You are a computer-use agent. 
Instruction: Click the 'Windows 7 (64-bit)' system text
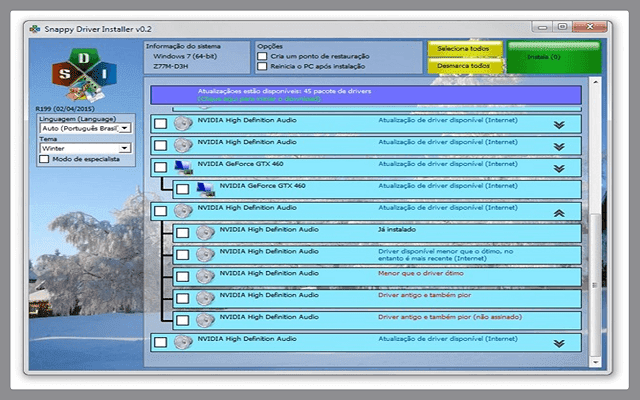(x=185, y=56)
